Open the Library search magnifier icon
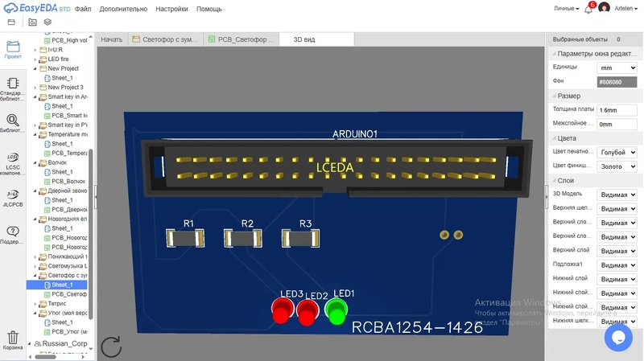Viewport: 644px width, 361px height. click(13, 123)
